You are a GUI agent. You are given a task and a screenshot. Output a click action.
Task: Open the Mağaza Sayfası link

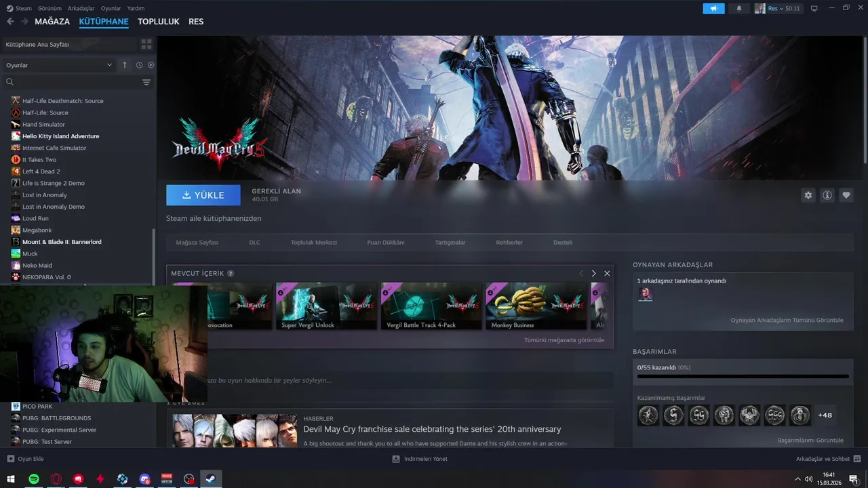pos(197,243)
